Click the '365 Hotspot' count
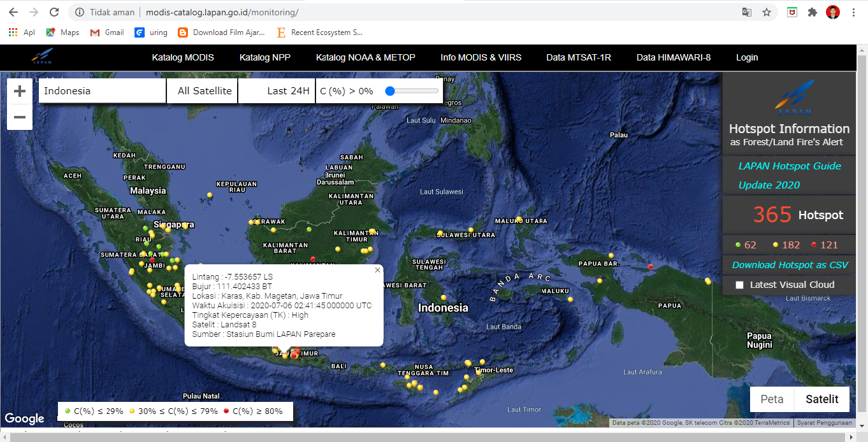The width and height of the screenshot is (868, 442). coord(798,215)
